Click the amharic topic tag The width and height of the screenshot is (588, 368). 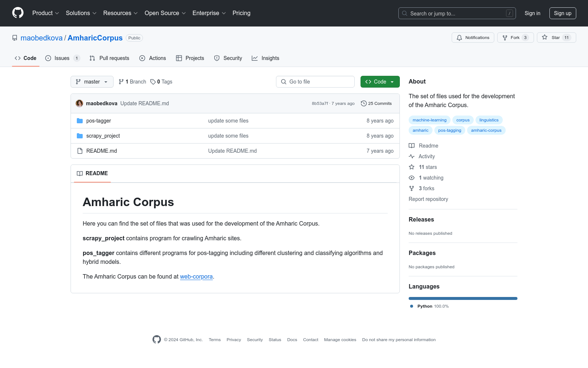tap(420, 130)
